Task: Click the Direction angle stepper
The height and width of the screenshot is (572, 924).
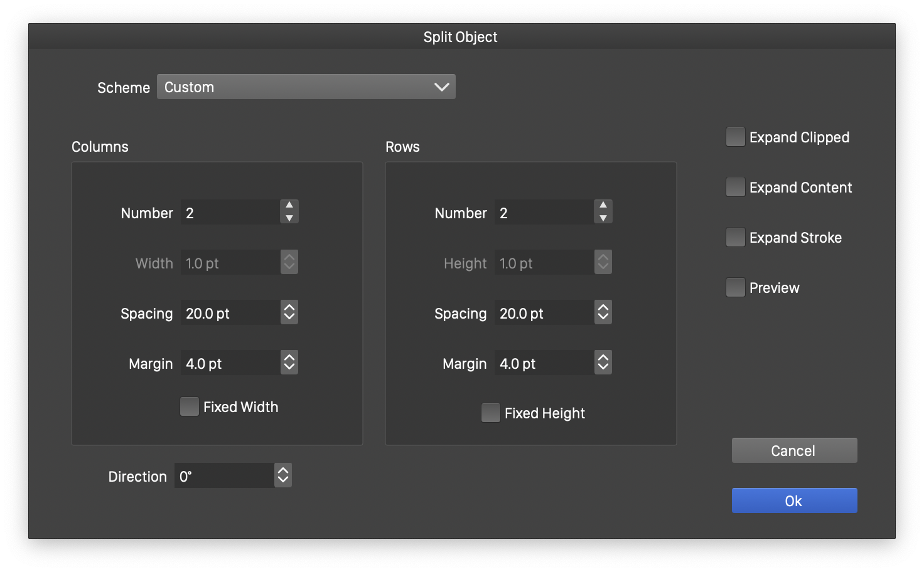Action: click(283, 475)
